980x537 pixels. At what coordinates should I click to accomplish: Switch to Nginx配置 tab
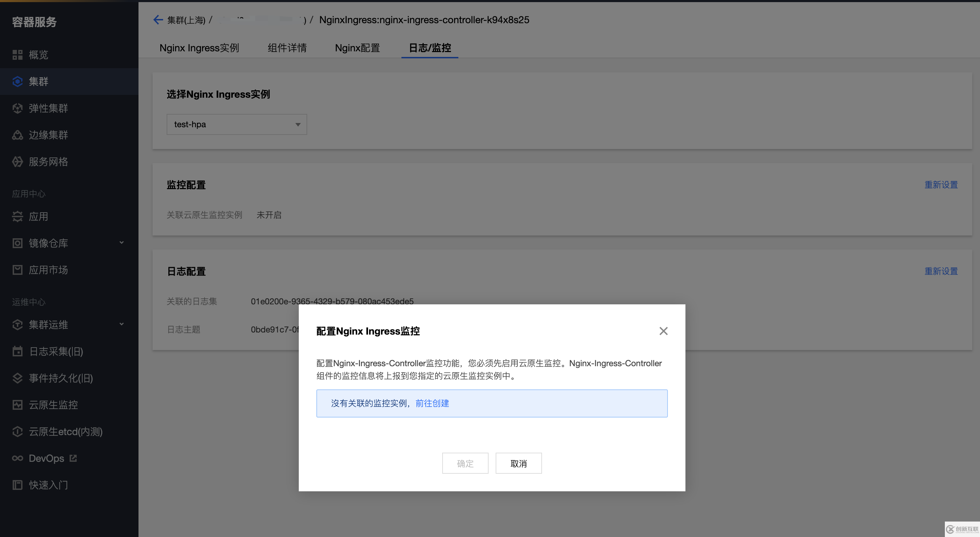pos(357,48)
